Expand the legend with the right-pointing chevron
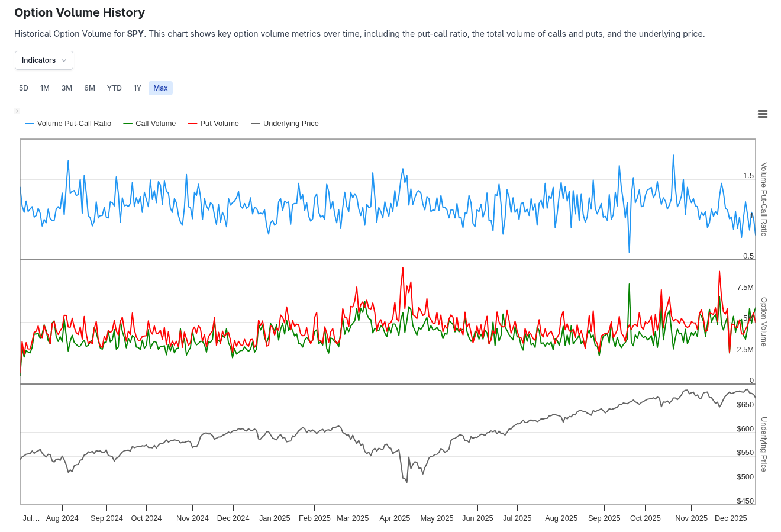781x532 pixels. point(17,111)
